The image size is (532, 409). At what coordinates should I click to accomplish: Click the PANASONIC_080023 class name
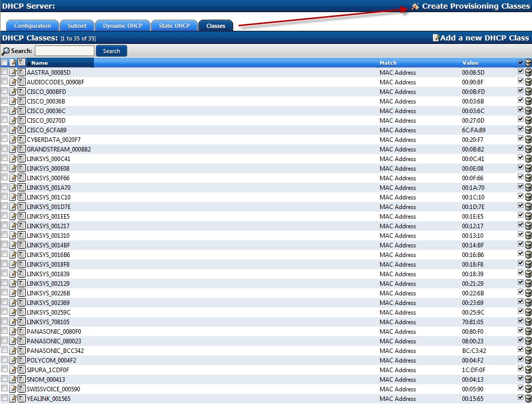point(54,341)
